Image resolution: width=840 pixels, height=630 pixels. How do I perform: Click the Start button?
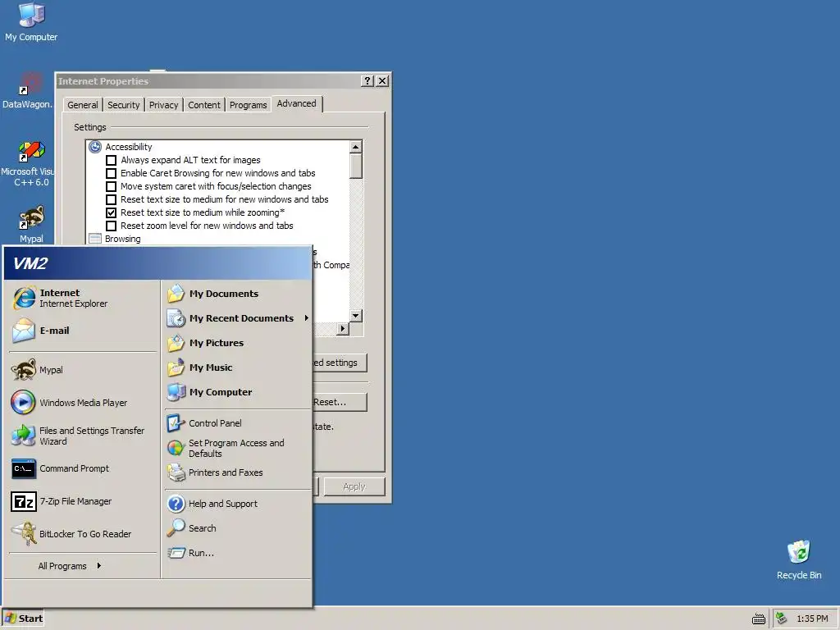(x=23, y=619)
